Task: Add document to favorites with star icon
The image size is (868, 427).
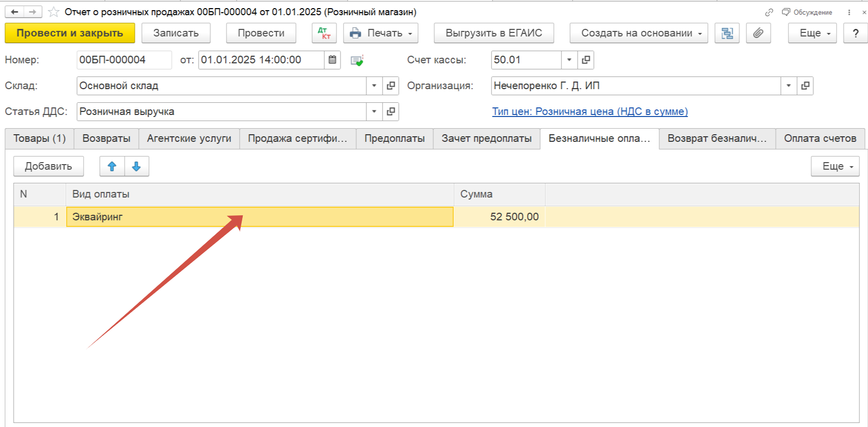Action: click(x=53, y=12)
